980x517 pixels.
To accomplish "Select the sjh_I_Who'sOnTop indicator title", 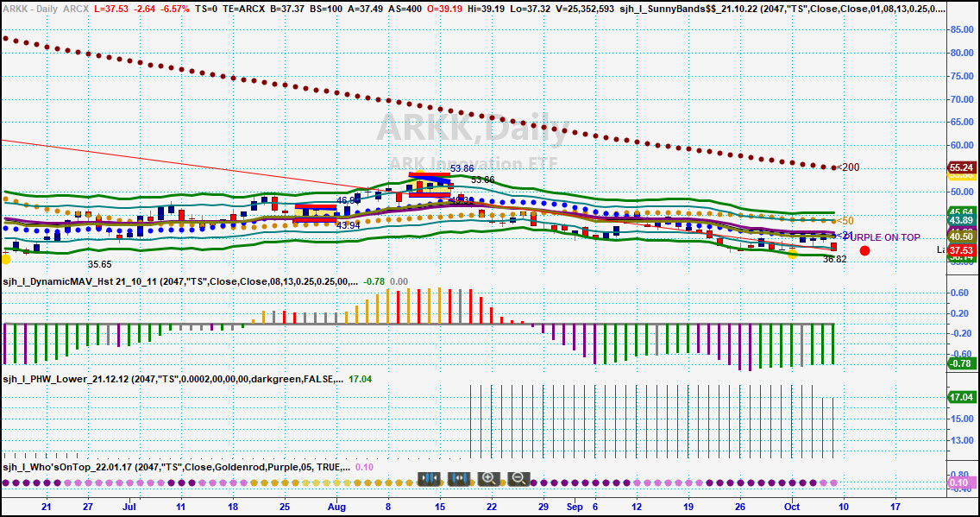I will point(176,467).
